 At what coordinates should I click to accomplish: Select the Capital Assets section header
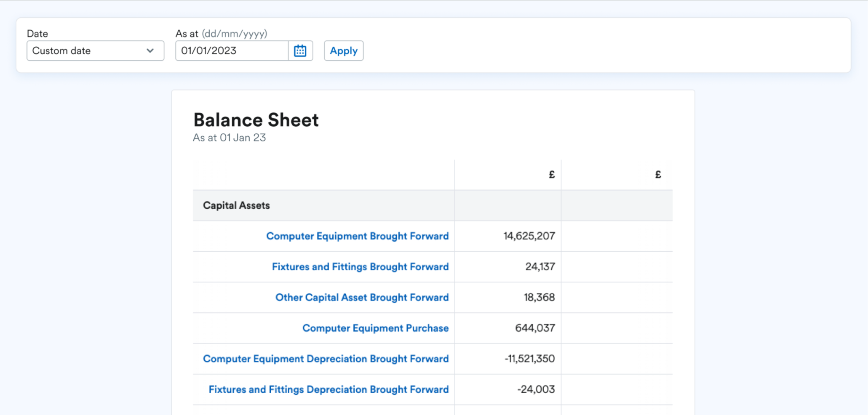pos(236,205)
